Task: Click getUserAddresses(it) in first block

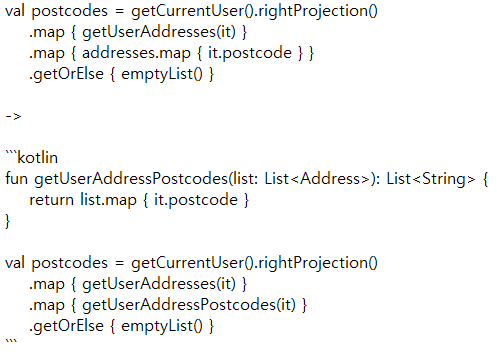Action: (x=159, y=33)
